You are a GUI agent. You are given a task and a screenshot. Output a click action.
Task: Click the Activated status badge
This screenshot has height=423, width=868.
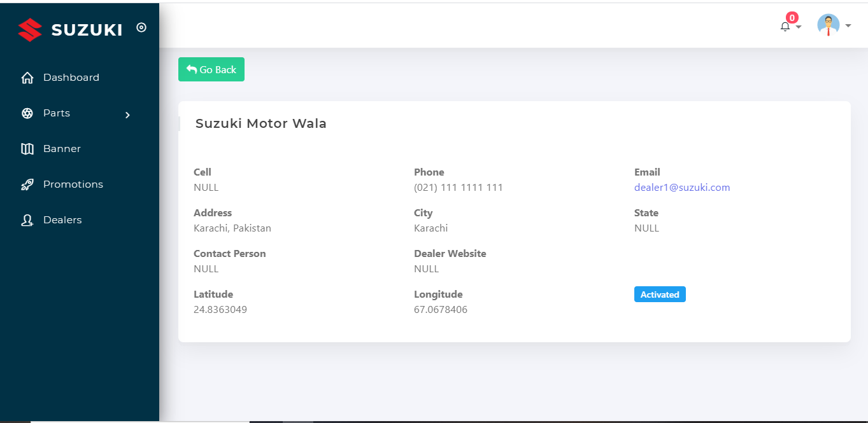coord(660,295)
